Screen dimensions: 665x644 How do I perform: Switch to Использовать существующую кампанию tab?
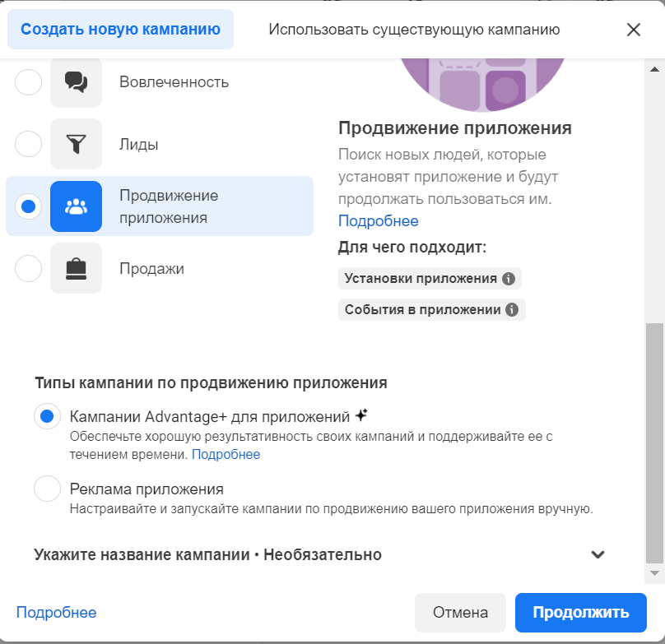coord(414,30)
